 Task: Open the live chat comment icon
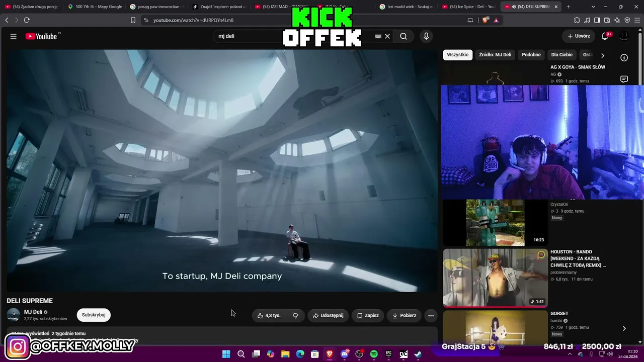point(624,79)
